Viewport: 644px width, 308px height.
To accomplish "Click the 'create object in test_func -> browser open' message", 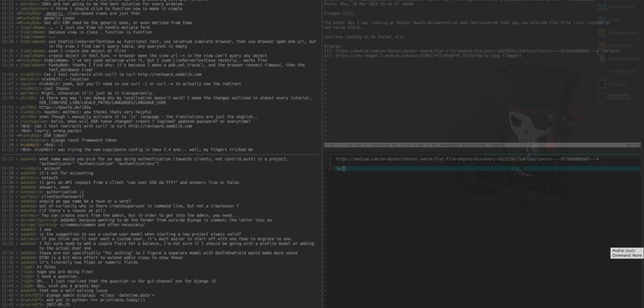I will pos(157,56).
